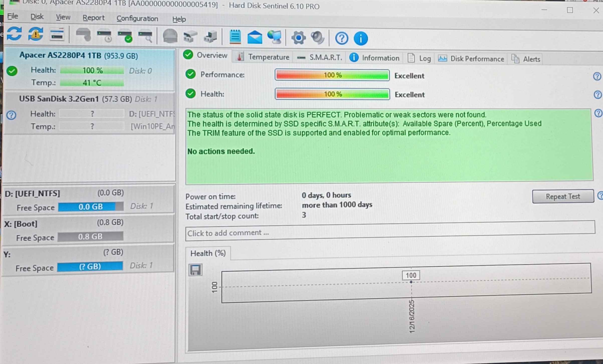Click the speaker sound icon in toolbar
Viewport: 603px width, 364px height.
point(318,38)
